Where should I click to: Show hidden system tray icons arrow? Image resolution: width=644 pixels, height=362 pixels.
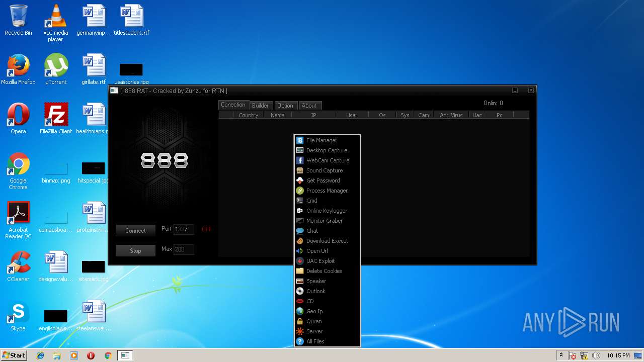pos(561,355)
